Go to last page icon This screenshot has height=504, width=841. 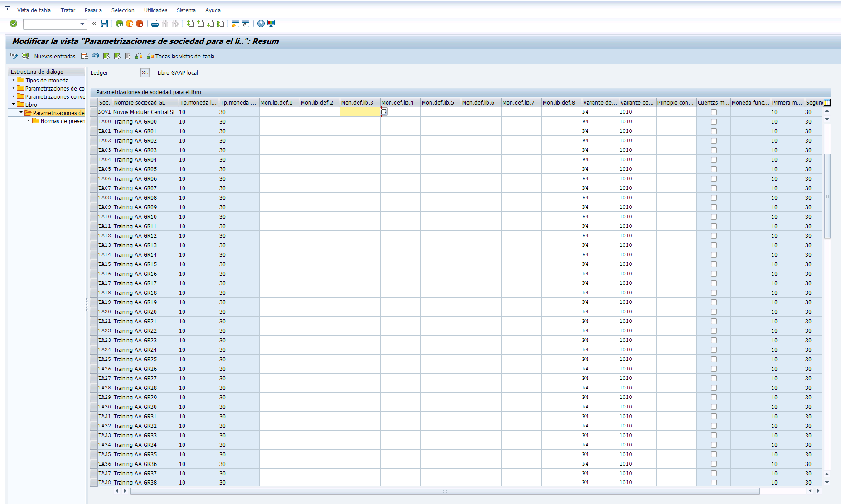pyautogui.click(x=220, y=24)
